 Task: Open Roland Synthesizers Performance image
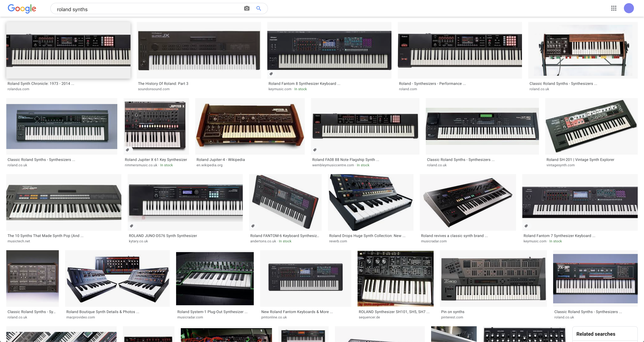click(x=460, y=50)
